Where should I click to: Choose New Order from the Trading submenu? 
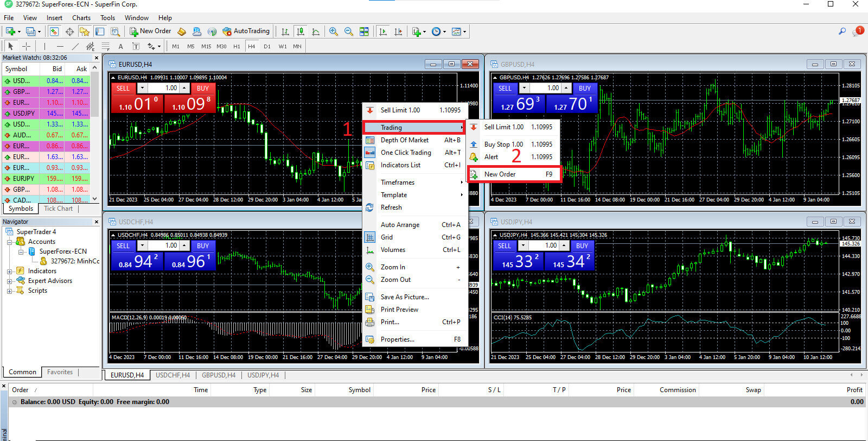click(x=513, y=174)
